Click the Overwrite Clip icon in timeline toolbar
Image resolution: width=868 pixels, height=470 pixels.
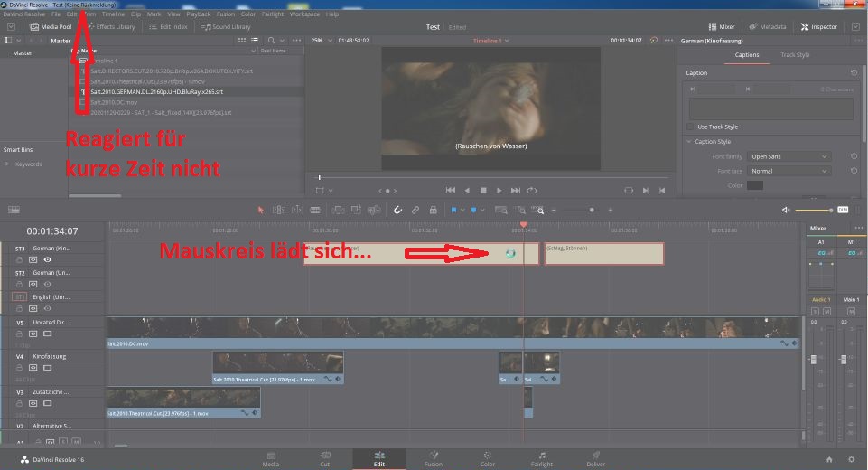pyautogui.click(x=356, y=210)
